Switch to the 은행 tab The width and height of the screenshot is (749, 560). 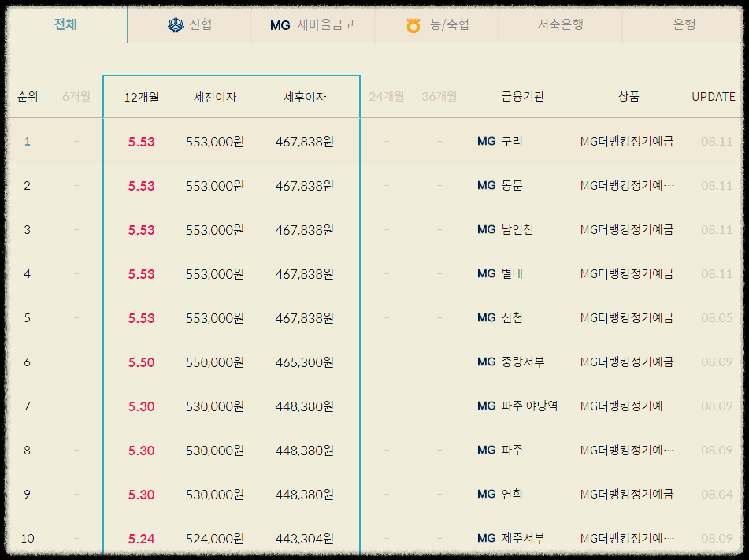click(x=684, y=24)
